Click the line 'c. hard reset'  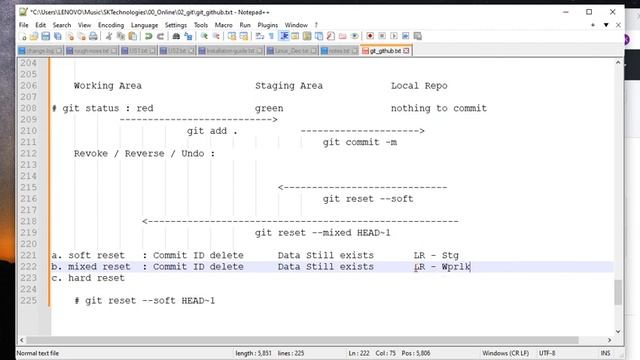tap(88, 278)
